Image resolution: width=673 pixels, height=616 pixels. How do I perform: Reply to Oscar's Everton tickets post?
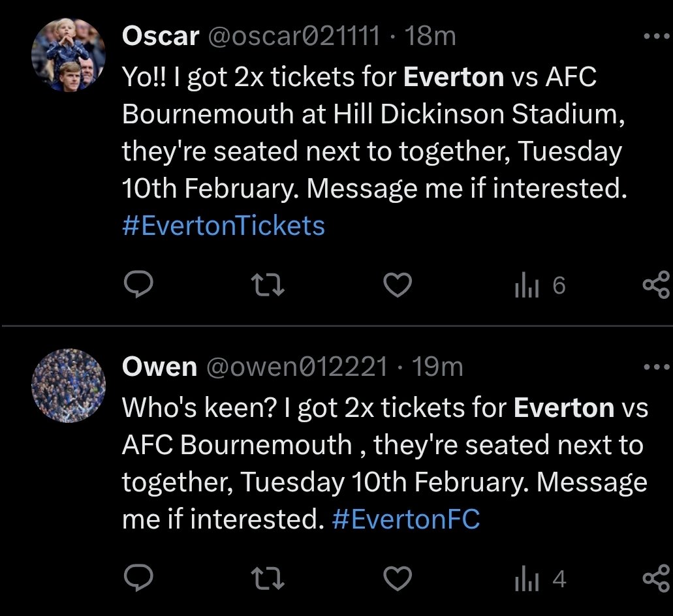(x=138, y=285)
